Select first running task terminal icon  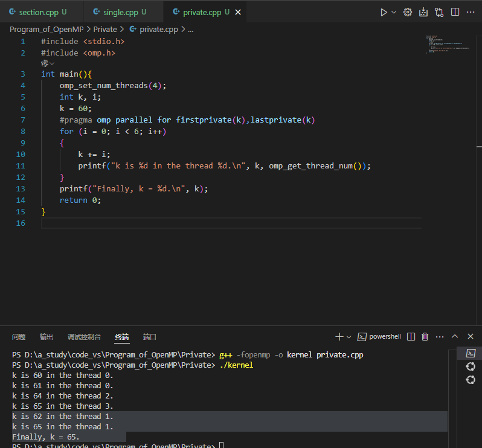tap(471, 366)
